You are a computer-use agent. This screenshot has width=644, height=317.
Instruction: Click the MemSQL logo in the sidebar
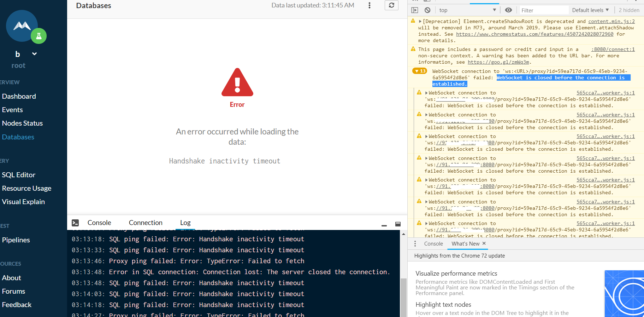coord(22,26)
